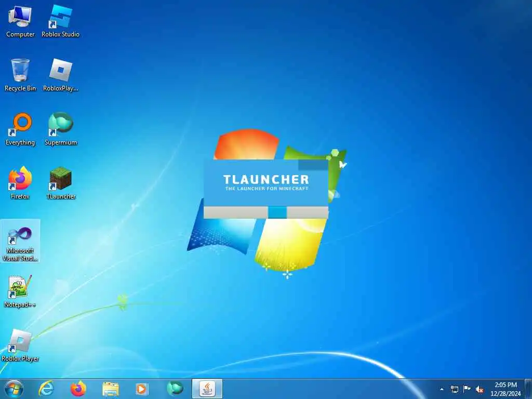Launch Internet Explorer from the taskbar
This screenshot has width=532, height=399.
coord(46,389)
